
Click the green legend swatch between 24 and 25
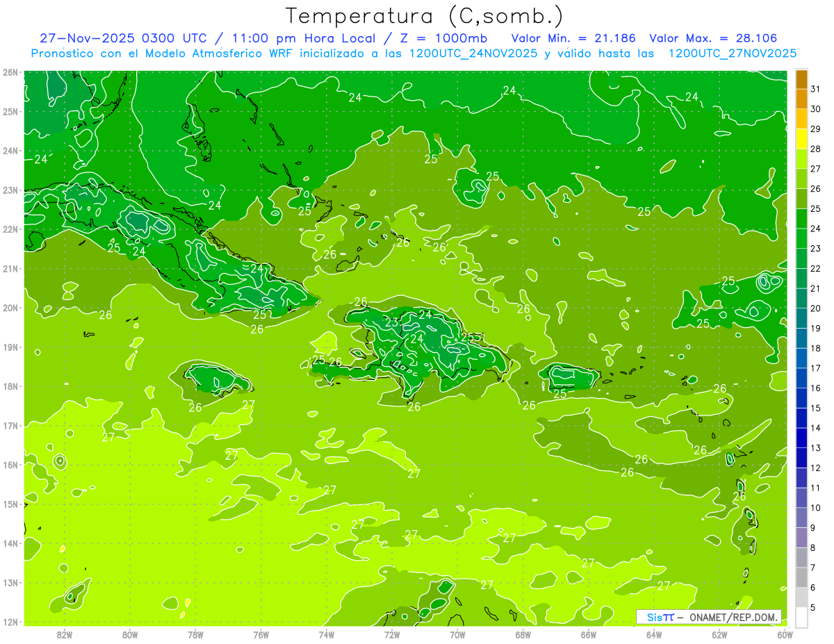(x=801, y=219)
